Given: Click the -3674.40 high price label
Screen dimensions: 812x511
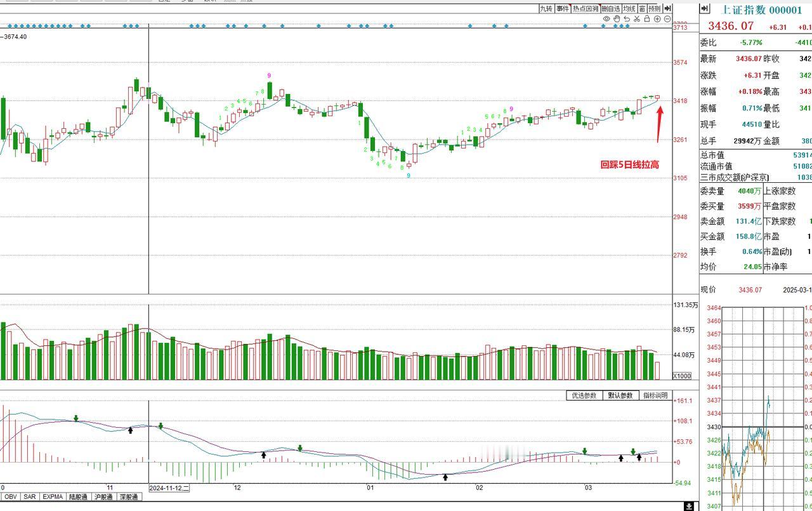Looking at the screenshot, I should point(13,37).
